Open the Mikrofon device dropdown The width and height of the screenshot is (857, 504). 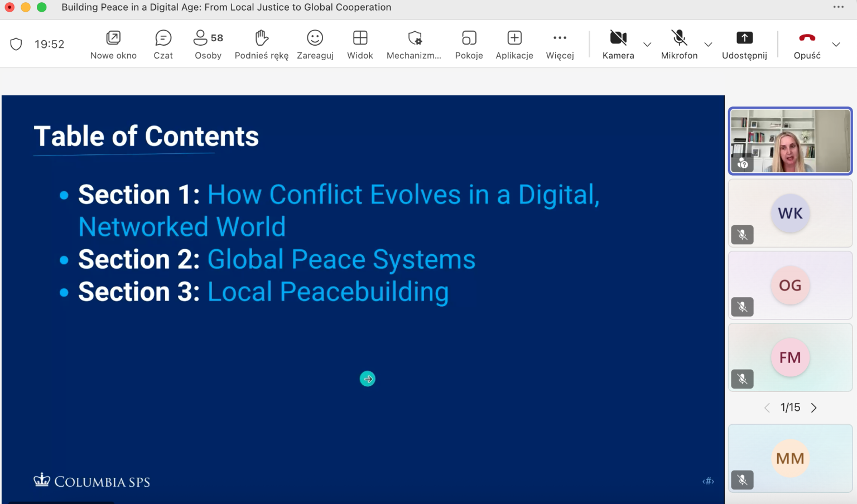coord(708,45)
